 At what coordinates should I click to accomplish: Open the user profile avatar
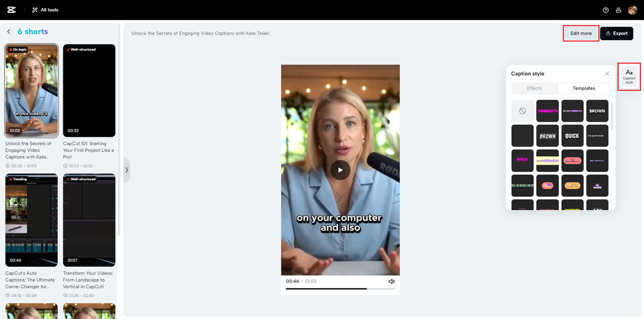point(632,10)
